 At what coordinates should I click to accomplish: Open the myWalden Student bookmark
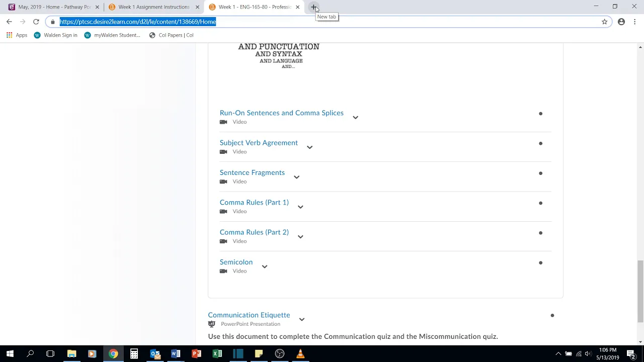112,35
